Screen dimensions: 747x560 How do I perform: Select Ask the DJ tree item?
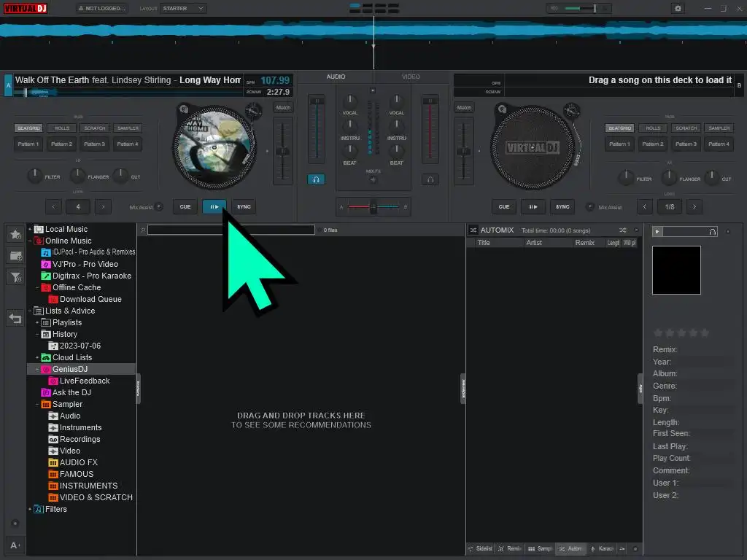pos(66,392)
